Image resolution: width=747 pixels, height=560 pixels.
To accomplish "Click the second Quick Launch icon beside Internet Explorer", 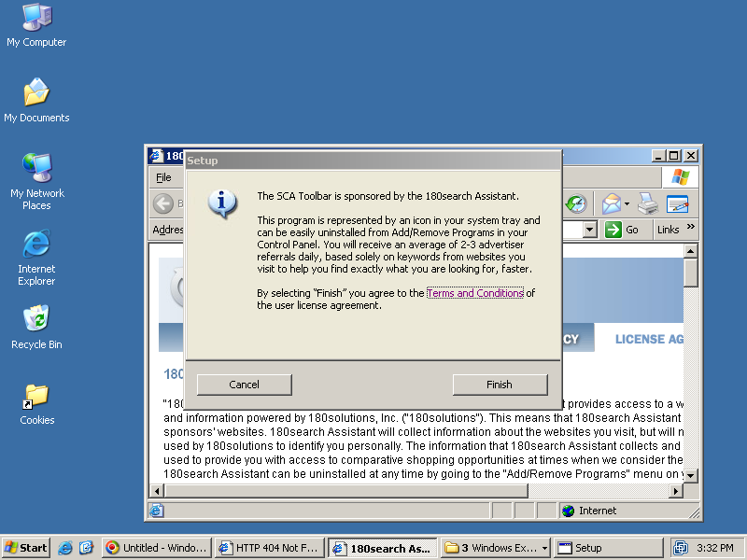I will point(86,548).
